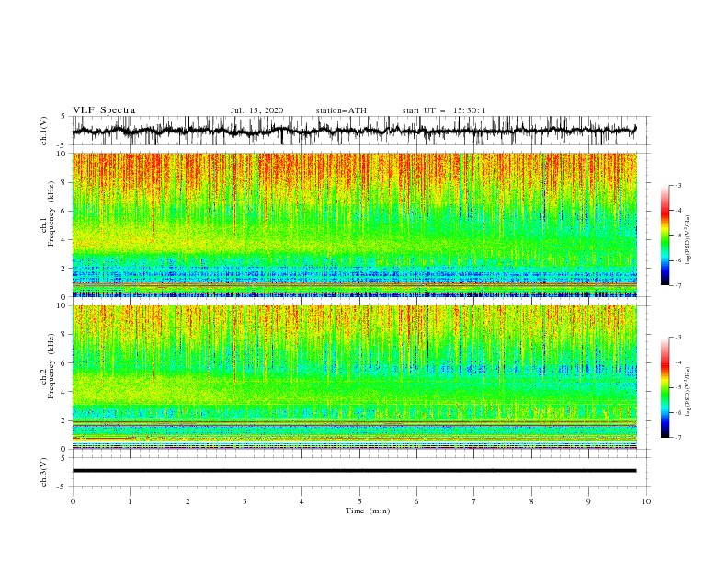
Task: Click the '5' tick on time axis
Action: [359, 501]
